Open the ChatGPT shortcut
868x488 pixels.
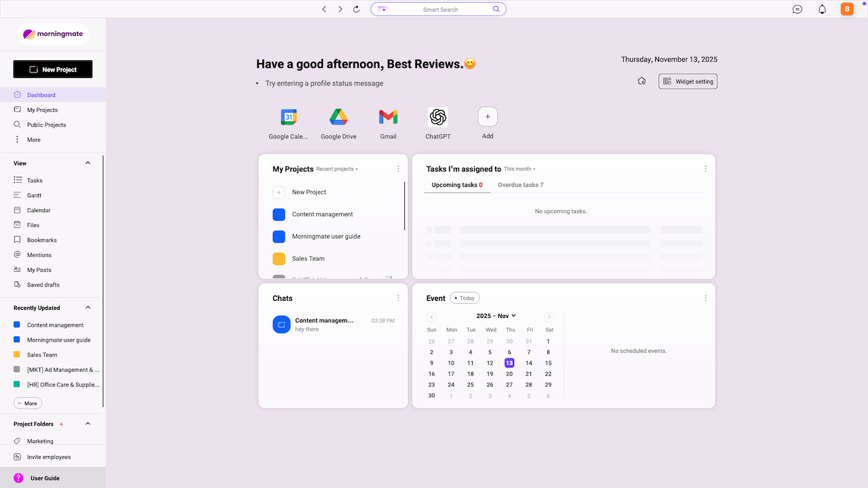coord(437,117)
